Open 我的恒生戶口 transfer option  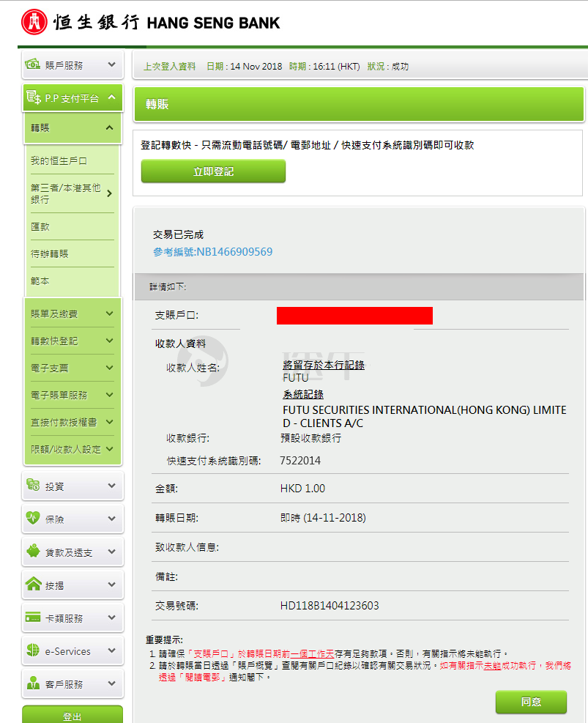point(59,160)
